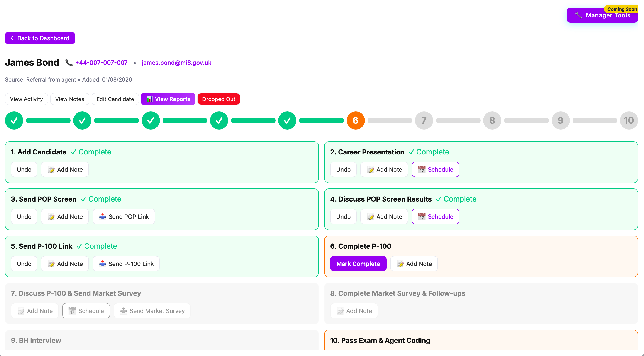Click the memo icon on Complete P-100 Add Note
The image size is (644, 356).
[400, 263]
